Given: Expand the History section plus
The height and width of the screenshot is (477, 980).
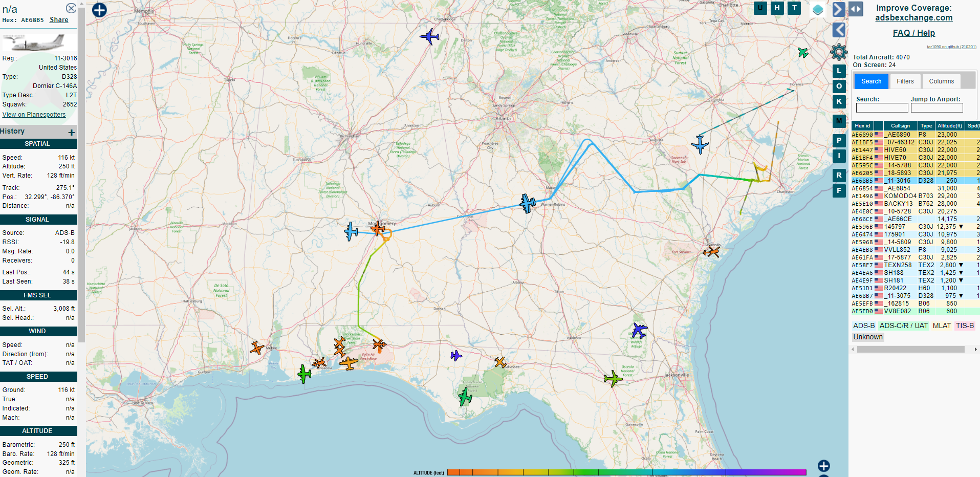Looking at the screenshot, I should pyautogui.click(x=71, y=132).
